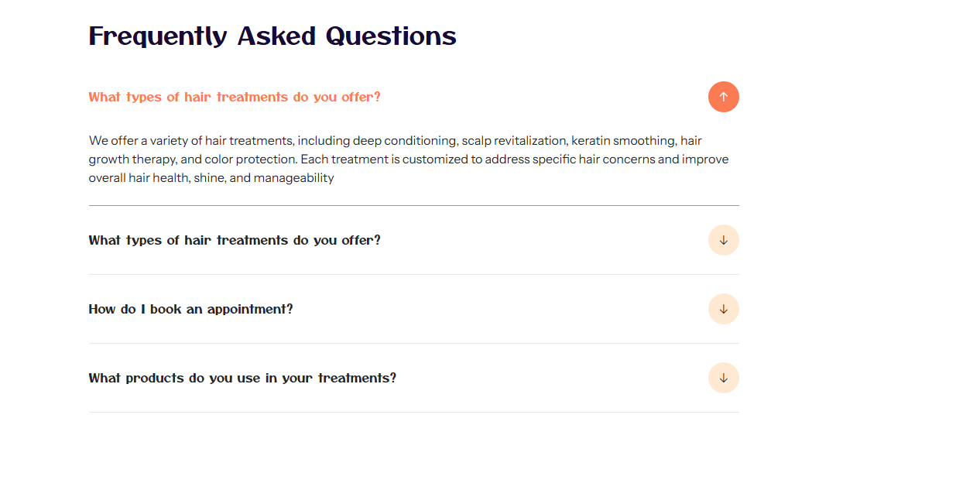Click the word 'Frequently' in the heading
The image size is (980, 487).
[x=159, y=36]
